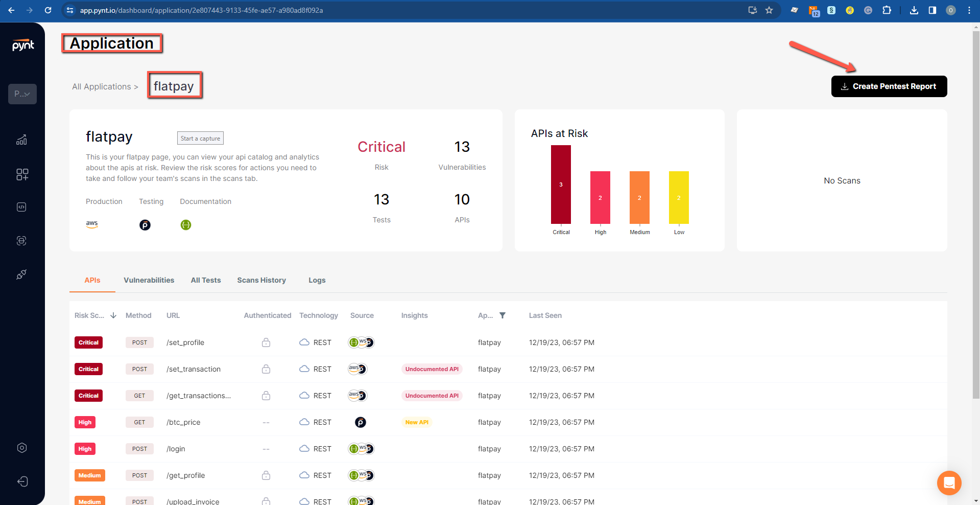Expand the project selector dropdown in sidebar
This screenshot has height=505, width=980.
tap(22, 94)
